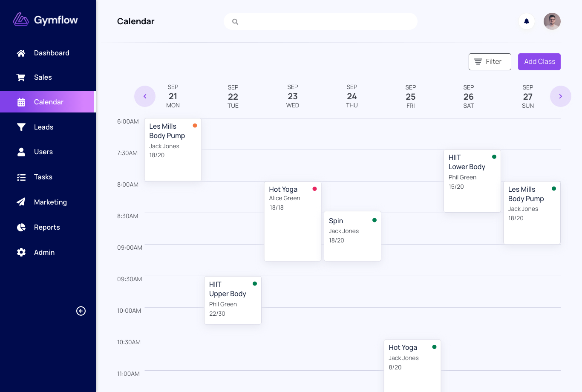Open the Spin class card
Viewport: 582px width, 392px height.
(352, 236)
